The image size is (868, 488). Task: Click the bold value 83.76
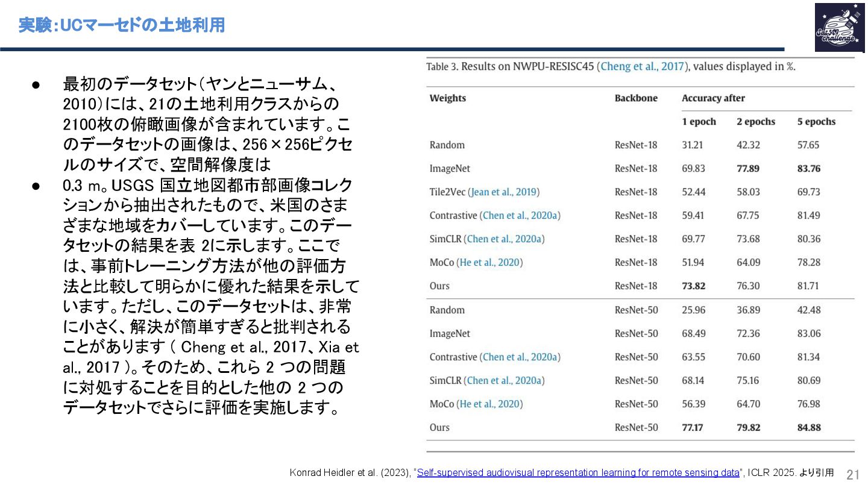tap(809, 169)
